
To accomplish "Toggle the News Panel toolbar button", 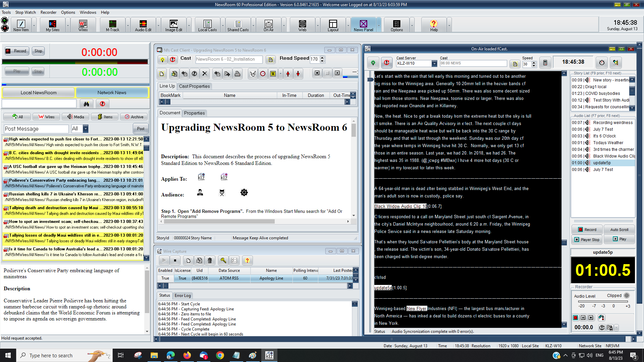I will 363,25.
